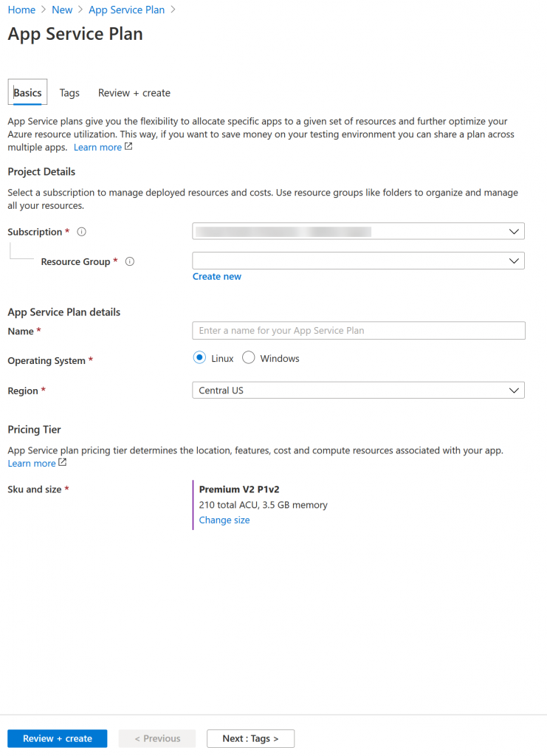547x756 pixels.
Task: Click the Previous button
Action: (x=156, y=738)
